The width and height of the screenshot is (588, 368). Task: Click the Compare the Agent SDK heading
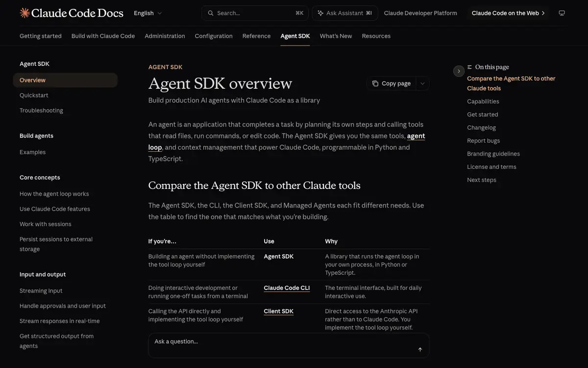254,185
